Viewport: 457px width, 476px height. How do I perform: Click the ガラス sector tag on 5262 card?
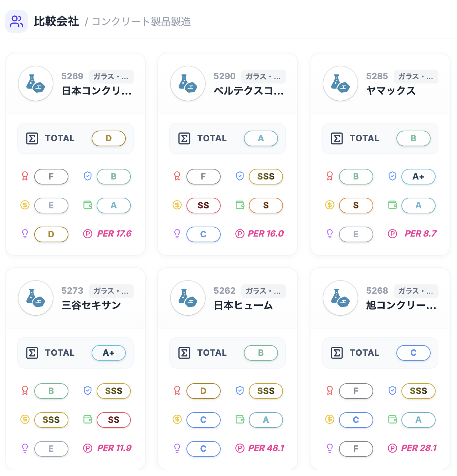point(263,291)
